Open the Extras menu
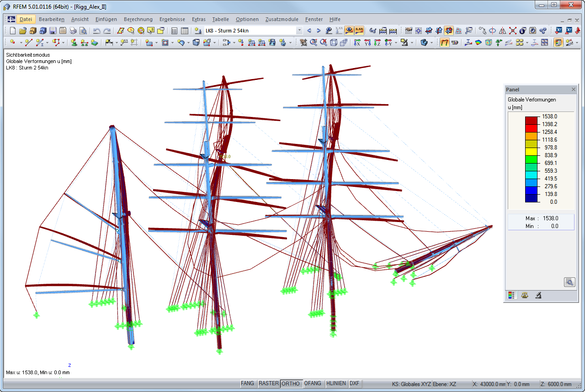The image size is (585, 392). point(199,19)
